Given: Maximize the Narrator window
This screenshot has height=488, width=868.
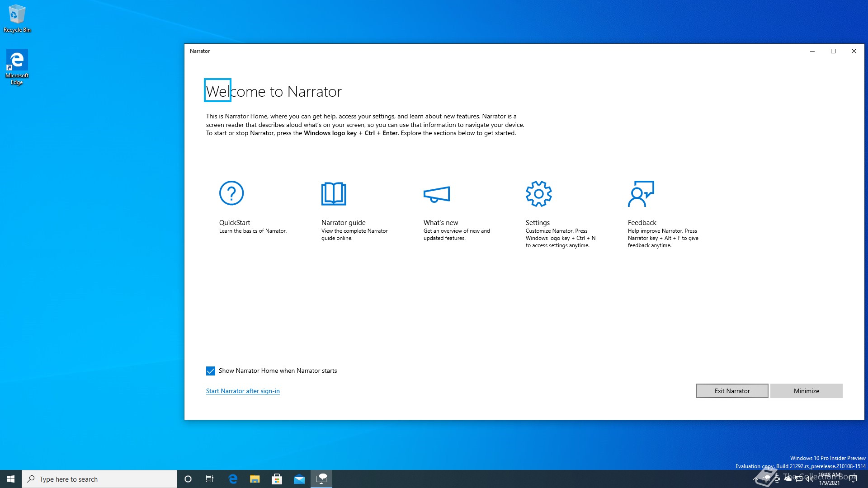Looking at the screenshot, I should point(833,51).
